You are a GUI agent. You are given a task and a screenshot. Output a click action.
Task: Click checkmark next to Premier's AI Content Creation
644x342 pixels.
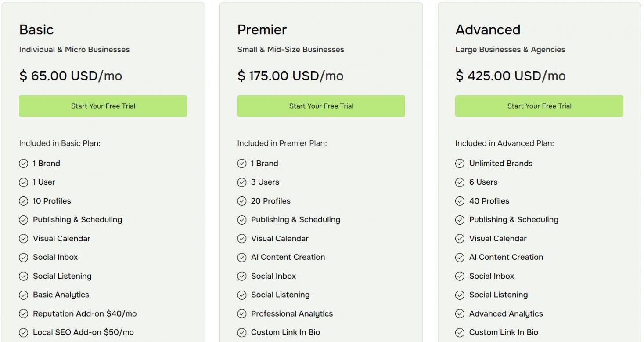coord(241,258)
